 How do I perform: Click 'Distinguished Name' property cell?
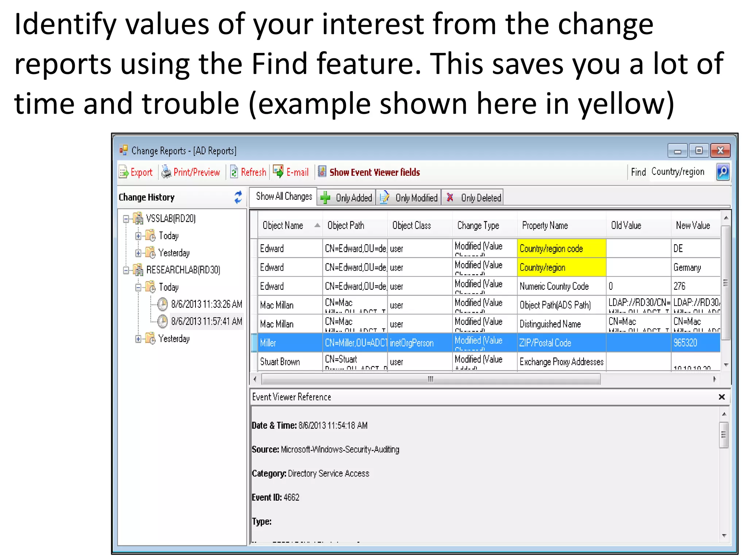tap(562, 324)
